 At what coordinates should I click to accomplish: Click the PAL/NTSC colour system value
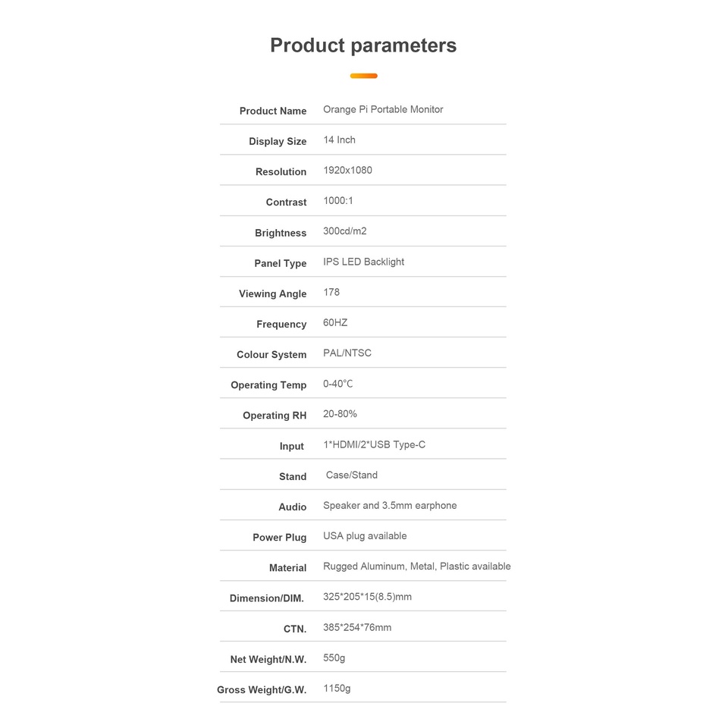pos(347,353)
